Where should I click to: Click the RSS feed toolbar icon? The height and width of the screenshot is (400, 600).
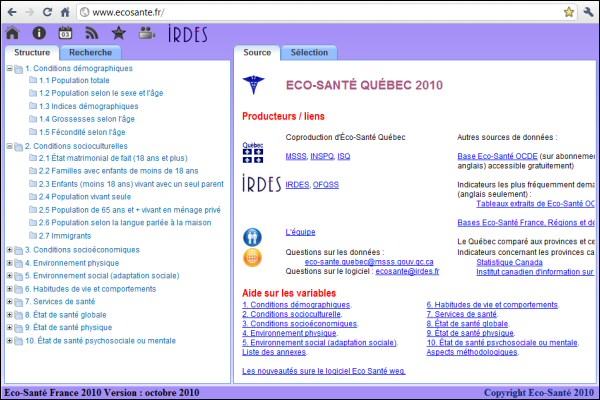(92, 33)
